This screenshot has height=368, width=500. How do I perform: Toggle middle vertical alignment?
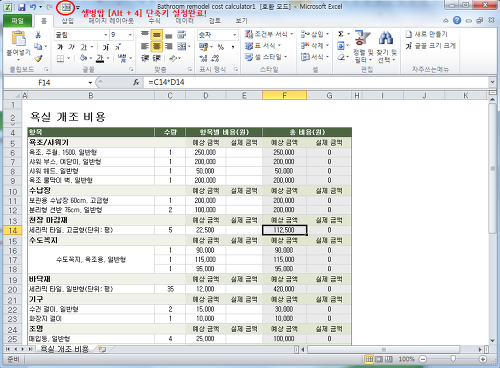[156, 34]
